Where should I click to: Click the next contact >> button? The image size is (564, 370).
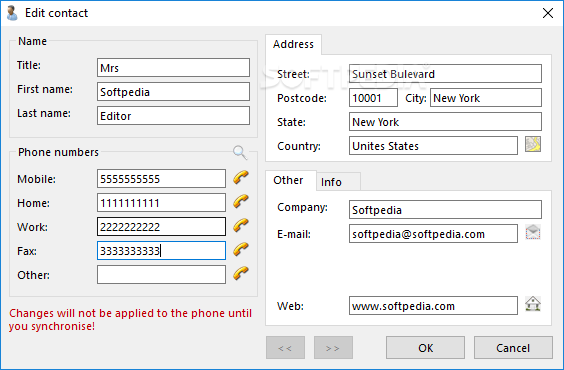[x=333, y=348]
